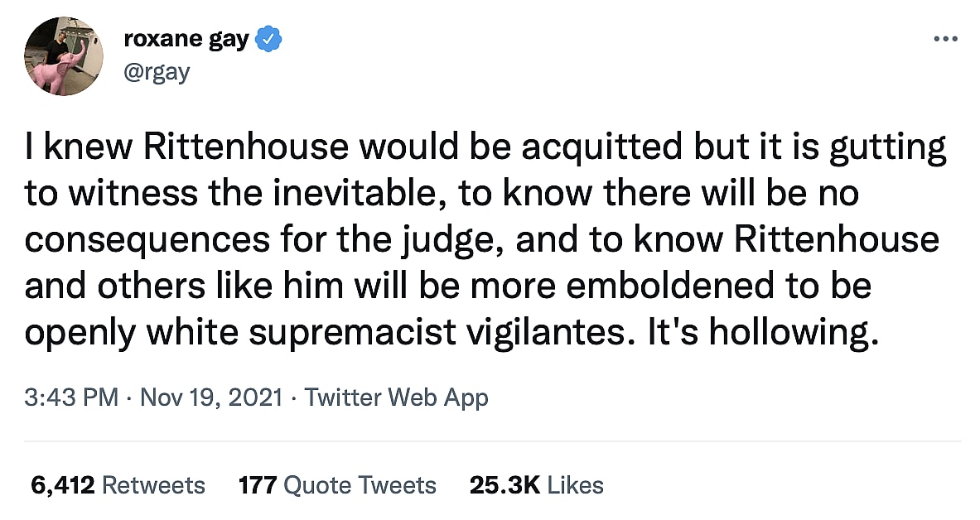
Task: Open roxane gay's profile picture
Action: pos(64,55)
